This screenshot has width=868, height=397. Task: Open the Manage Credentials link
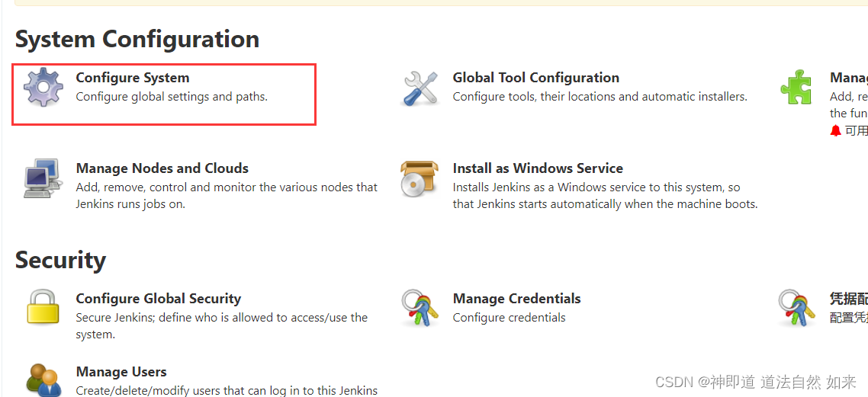pyautogui.click(x=516, y=299)
